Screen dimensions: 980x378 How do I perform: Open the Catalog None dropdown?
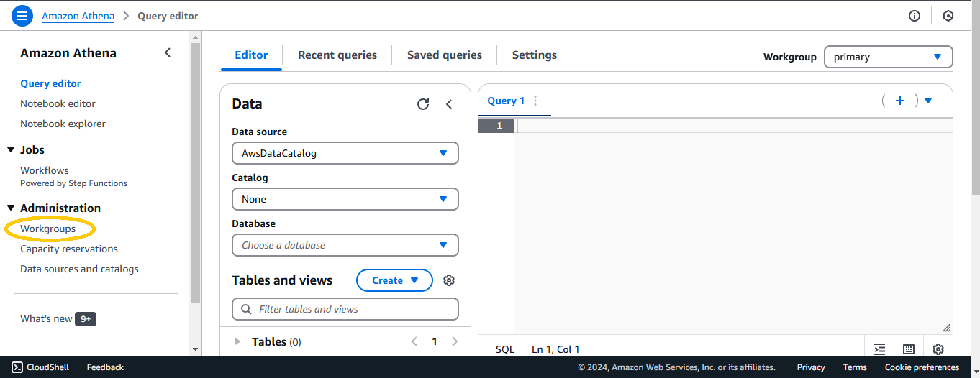(x=345, y=199)
